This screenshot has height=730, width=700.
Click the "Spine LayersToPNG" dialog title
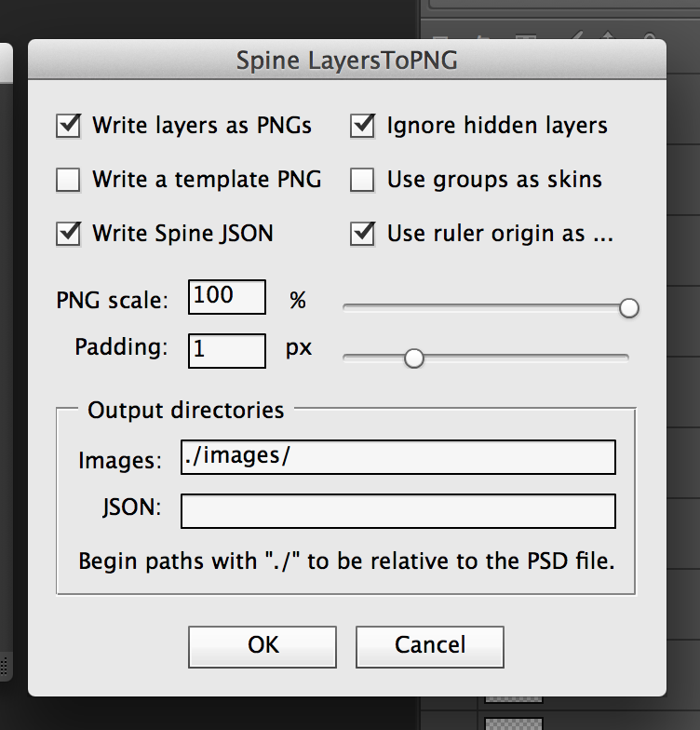[x=347, y=61]
